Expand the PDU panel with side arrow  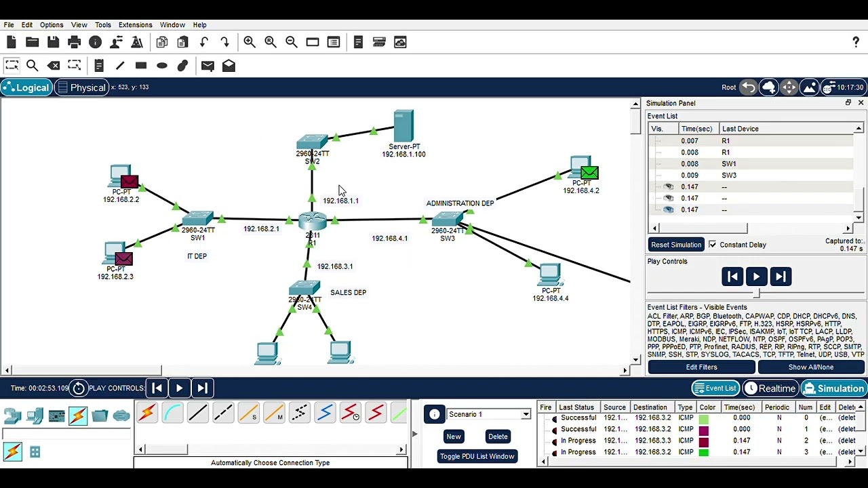click(x=414, y=434)
